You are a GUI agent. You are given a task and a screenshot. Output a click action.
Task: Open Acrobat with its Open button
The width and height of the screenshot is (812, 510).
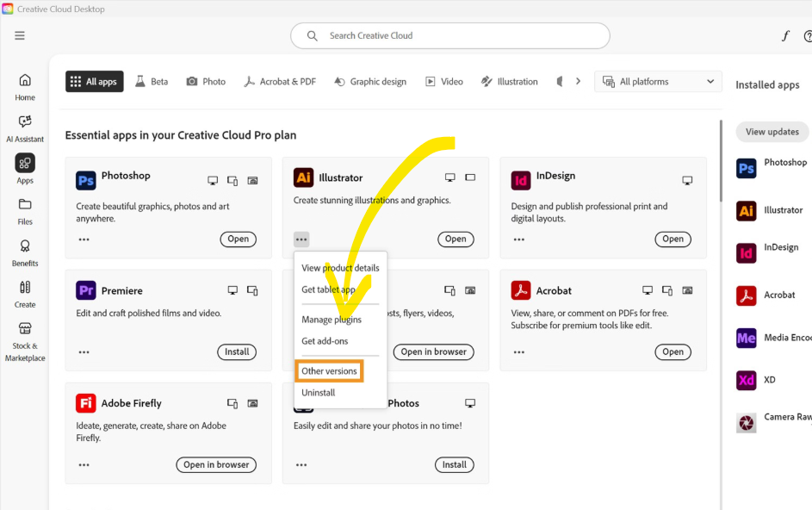tap(673, 352)
